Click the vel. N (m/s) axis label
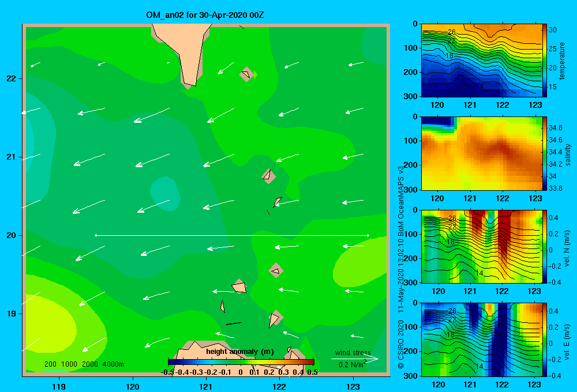The height and width of the screenshot is (392, 577). tap(567, 248)
